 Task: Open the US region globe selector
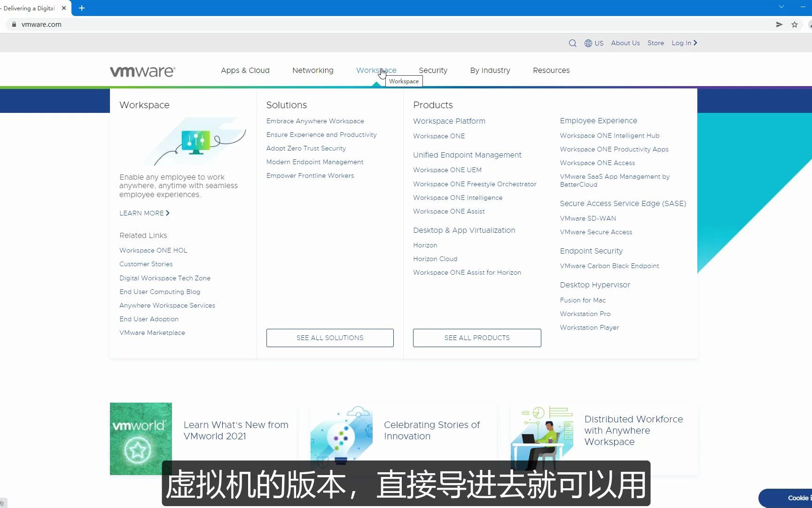click(594, 43)
